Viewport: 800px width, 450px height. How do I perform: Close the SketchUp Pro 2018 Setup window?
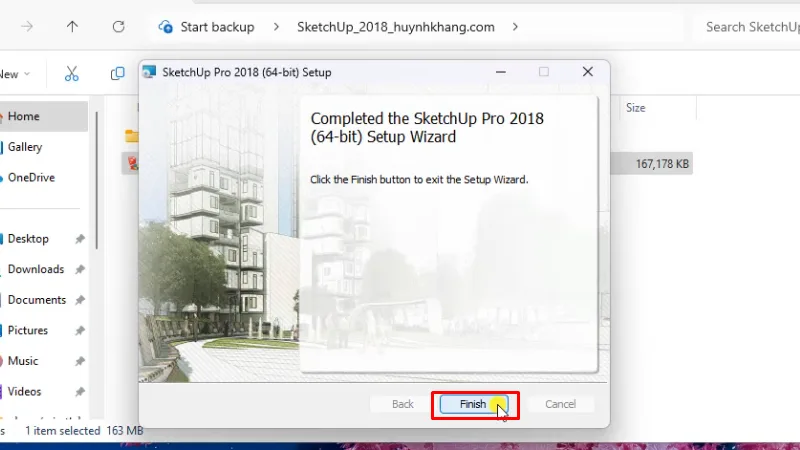(588, 72)
